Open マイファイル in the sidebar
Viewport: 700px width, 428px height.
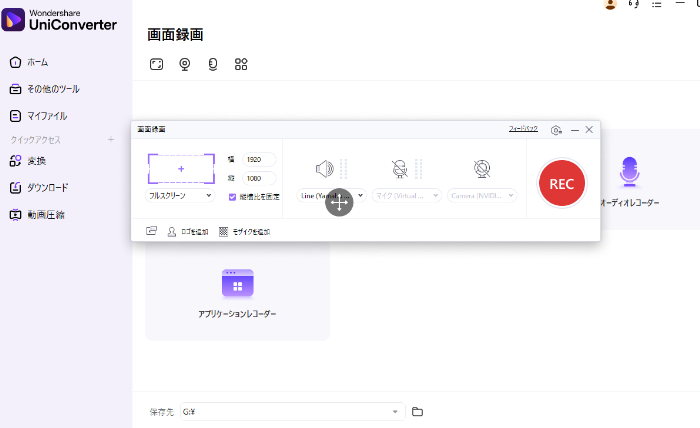tap(47, 116)
